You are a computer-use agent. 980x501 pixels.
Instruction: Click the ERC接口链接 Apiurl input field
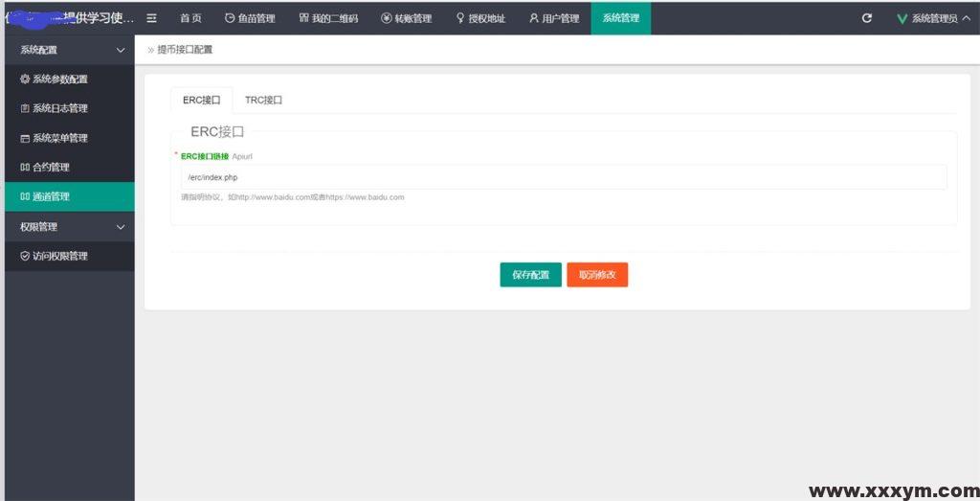(x=564, y=177)
